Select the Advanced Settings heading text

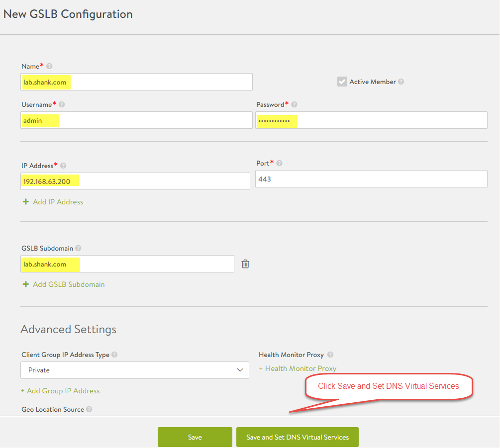(69, 329)
